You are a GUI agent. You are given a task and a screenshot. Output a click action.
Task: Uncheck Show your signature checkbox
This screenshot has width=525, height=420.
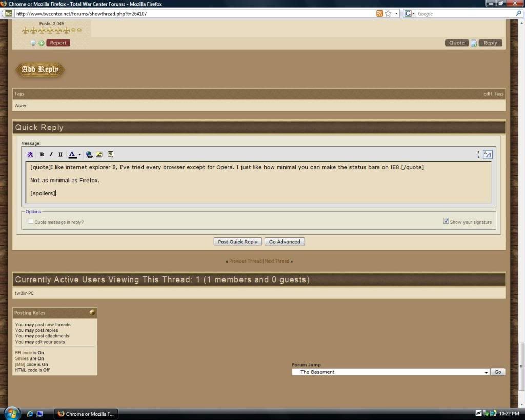(446, 222)
